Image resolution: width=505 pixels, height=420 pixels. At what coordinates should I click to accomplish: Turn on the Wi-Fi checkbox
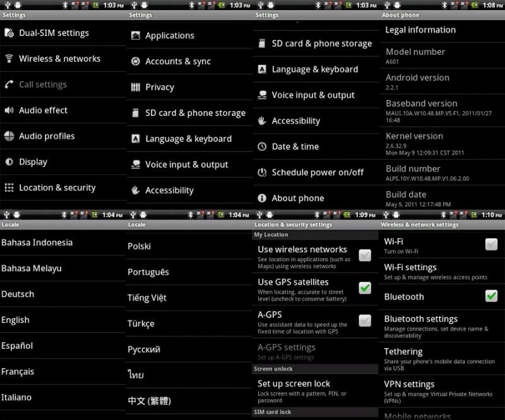(x=491, y=245)
